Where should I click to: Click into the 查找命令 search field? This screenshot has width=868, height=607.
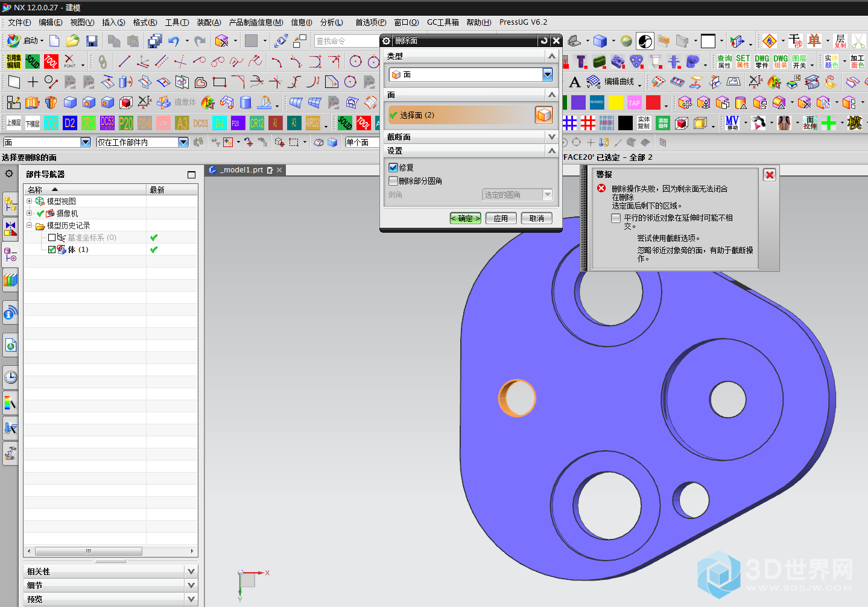pos(347,41)
